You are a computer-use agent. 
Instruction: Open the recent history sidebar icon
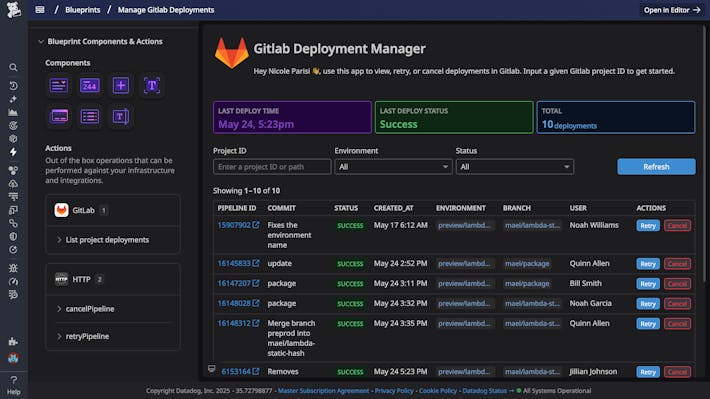pos(13,86)
